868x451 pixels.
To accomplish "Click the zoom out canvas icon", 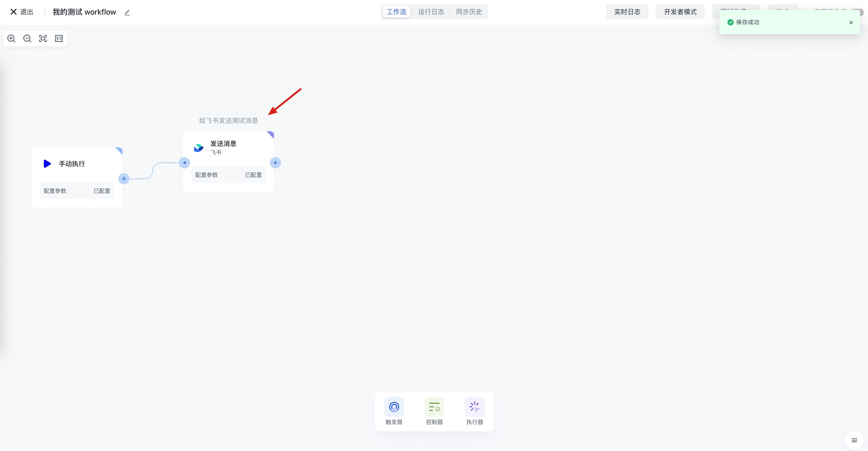I will (27, 39).
